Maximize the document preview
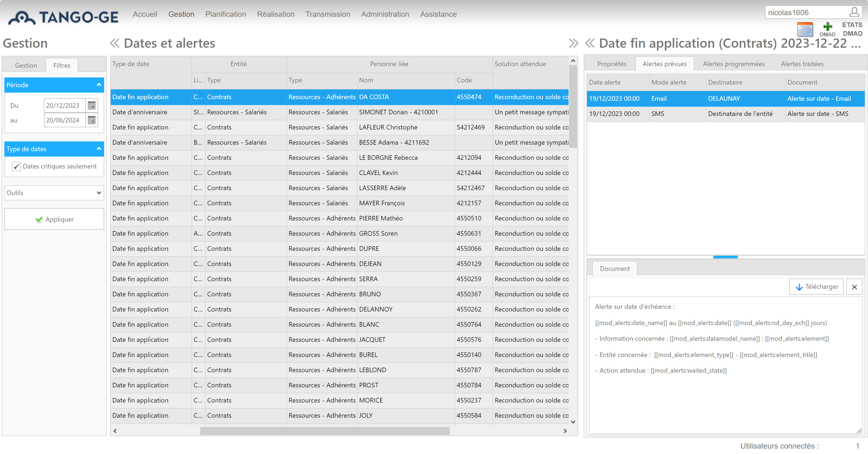Screen dimensions: 868x454 point(854,287)
